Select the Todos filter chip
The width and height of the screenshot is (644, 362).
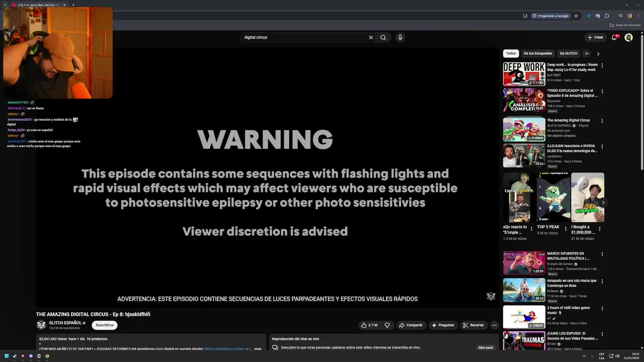click(x=511, y=53)
